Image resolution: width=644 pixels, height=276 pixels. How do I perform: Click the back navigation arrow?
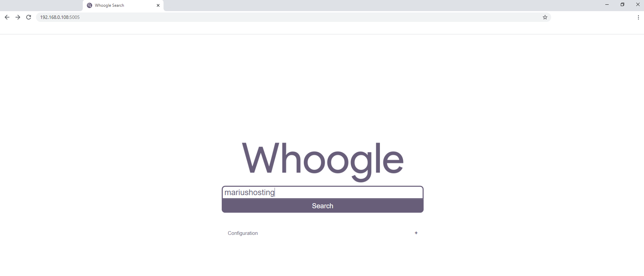pyautogui.click(x=7, y=17)
